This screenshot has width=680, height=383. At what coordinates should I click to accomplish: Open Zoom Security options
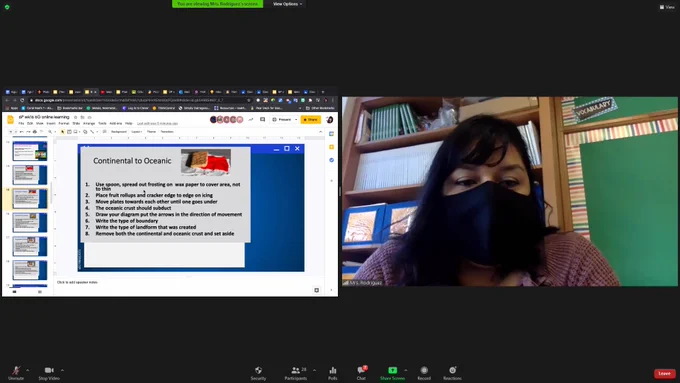coord(258,373)
